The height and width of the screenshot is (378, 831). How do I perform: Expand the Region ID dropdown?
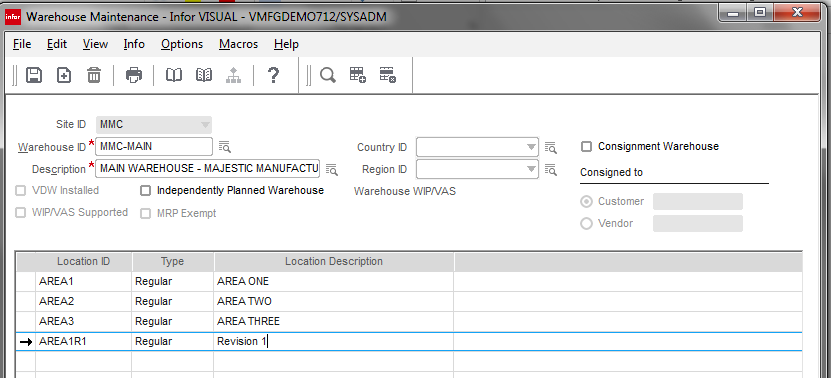click(531, 170)
